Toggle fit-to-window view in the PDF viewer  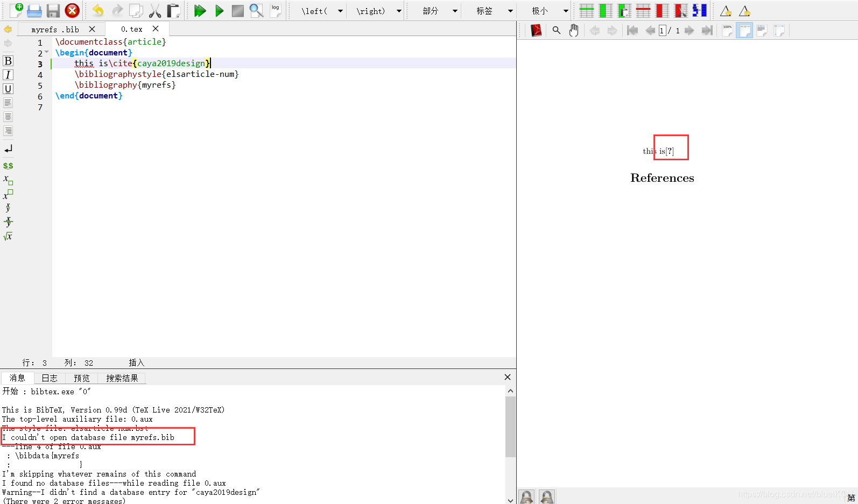click(779, 31)
